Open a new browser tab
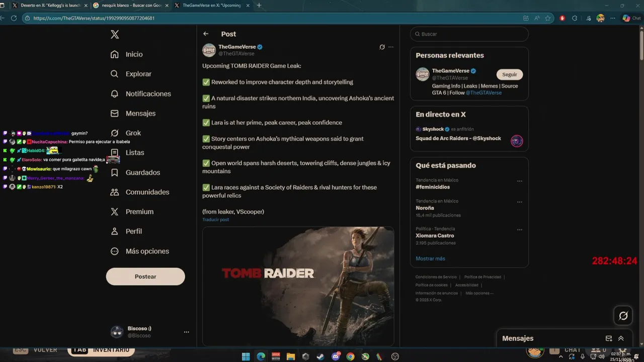Screen dimensions: 644x362 point(259,6)
